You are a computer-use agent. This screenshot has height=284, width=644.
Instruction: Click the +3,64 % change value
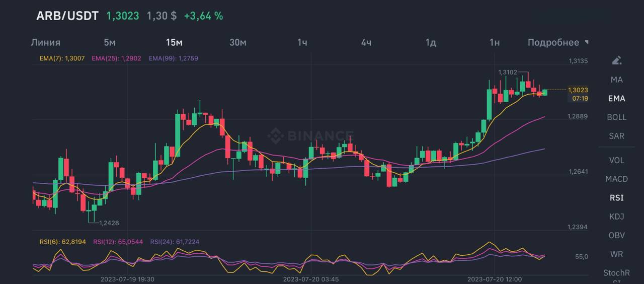[x=203, y=16]
